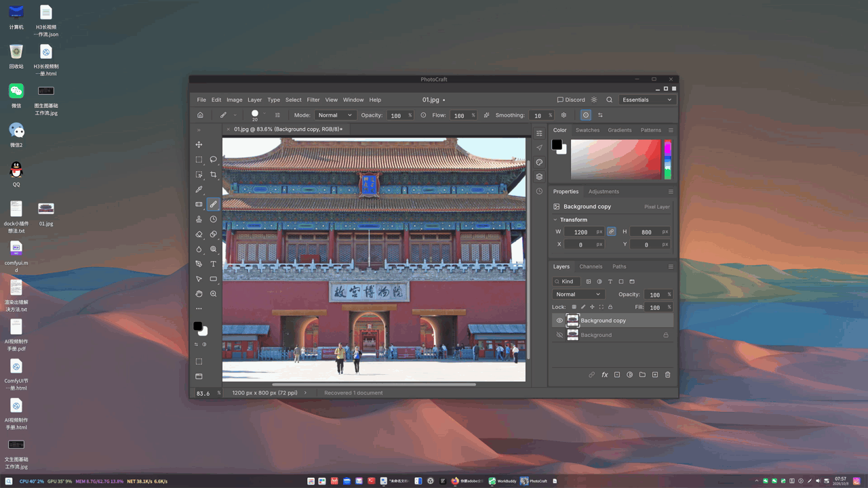868x488 pixels.
Task: Click the Home icon in options bar
Action: coord(200,115)
